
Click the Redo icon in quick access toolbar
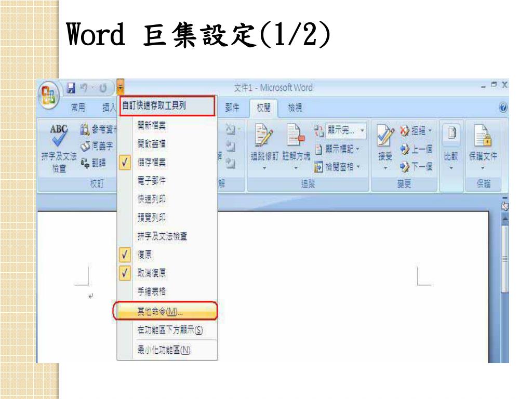pos(103,88)
